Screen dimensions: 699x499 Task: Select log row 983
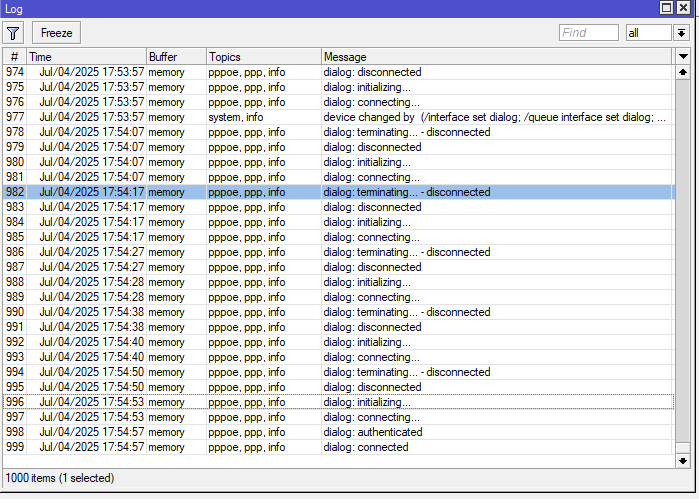click(338, 207)
